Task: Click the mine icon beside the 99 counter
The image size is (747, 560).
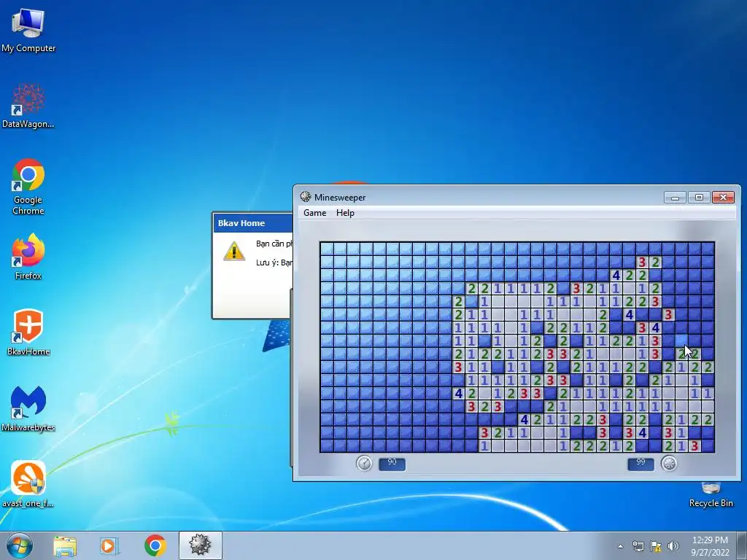Action: click(669, 463)
